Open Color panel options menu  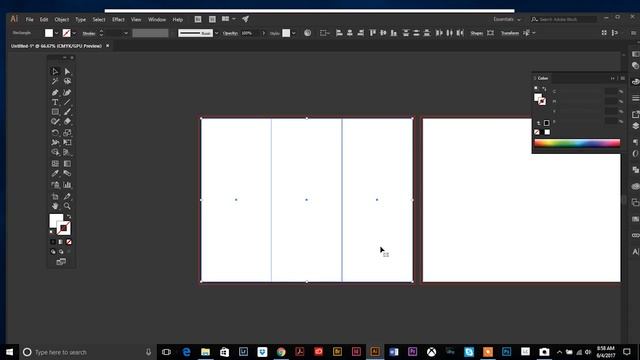coord(622,78)
